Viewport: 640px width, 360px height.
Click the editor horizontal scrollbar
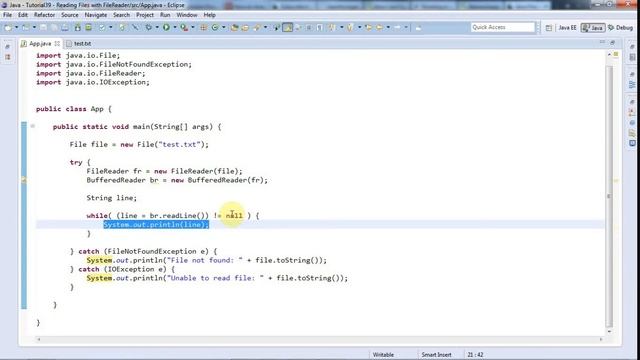pos(320,339)
